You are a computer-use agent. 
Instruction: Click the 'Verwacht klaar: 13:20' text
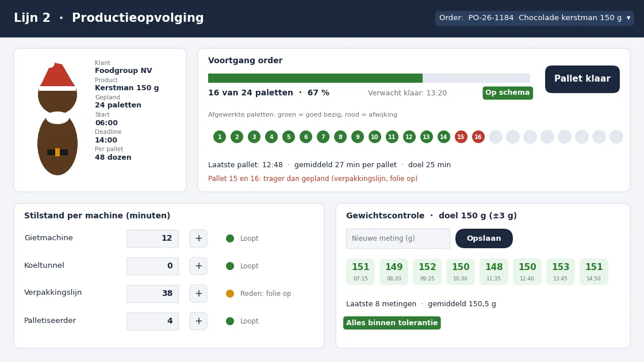(408, 93)
